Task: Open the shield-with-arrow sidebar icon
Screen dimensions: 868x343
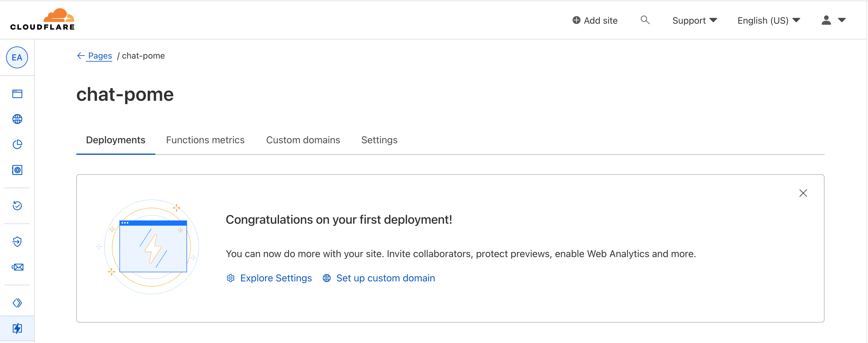Action: click(17, 241)
